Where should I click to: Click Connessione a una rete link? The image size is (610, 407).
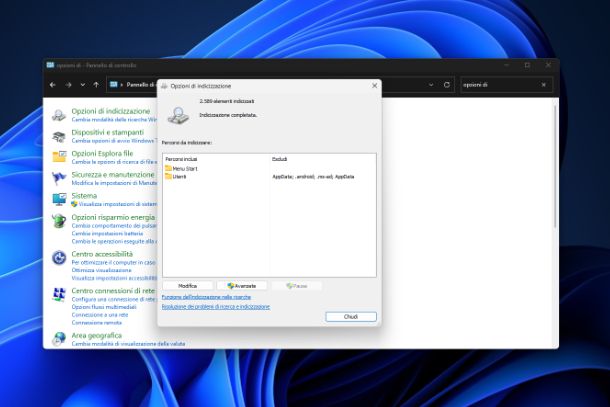pyautogui.click(x=100, y=315)
